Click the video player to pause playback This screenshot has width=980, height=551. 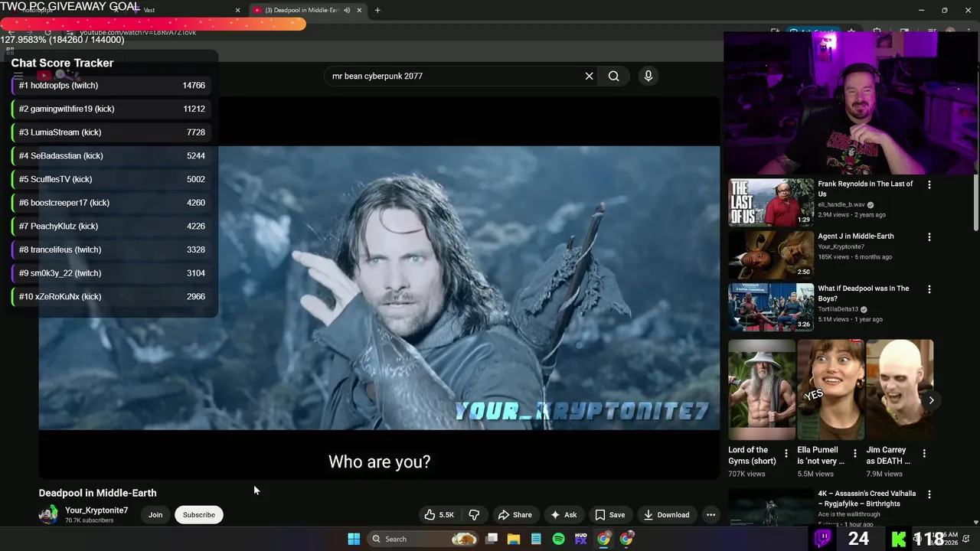click(x=379, y=288)
